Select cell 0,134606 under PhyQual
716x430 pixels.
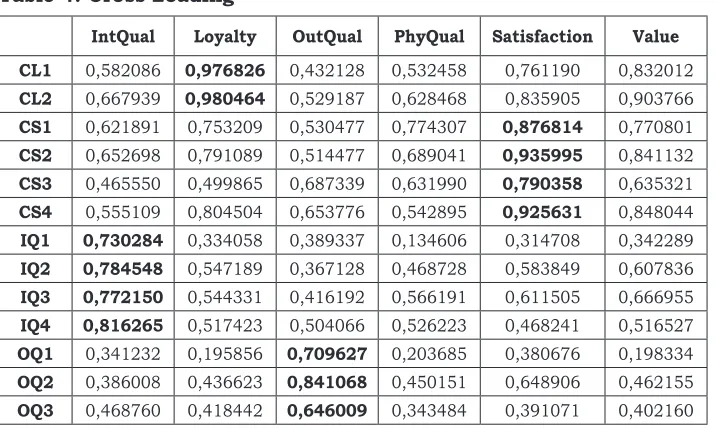point(429,241)
